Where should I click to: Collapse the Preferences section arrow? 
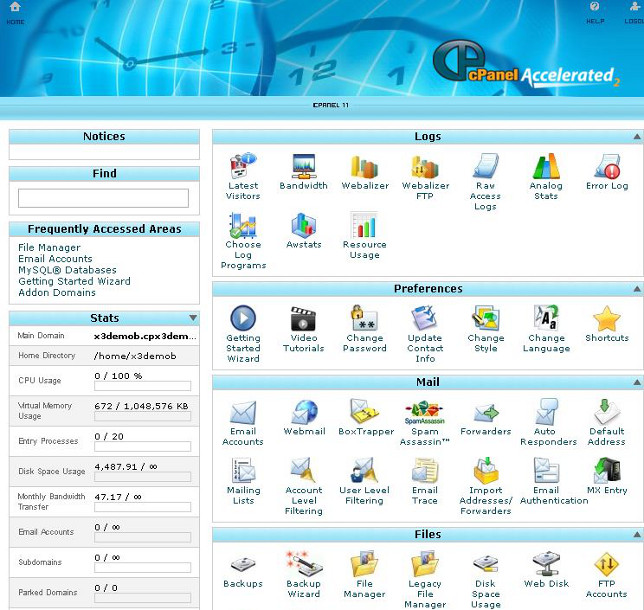point(637,289)
